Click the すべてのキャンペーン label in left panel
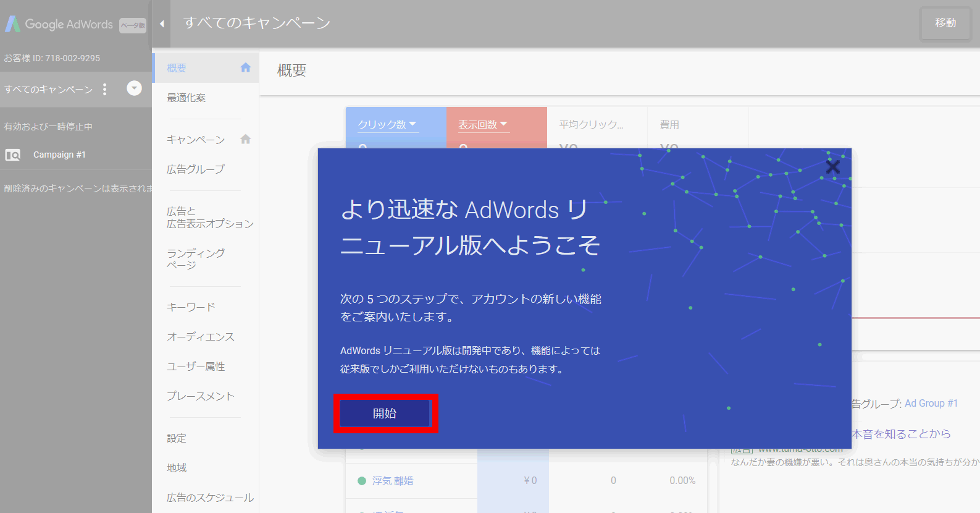This screenshot has height=513, width=980. [x=49, y=89]
